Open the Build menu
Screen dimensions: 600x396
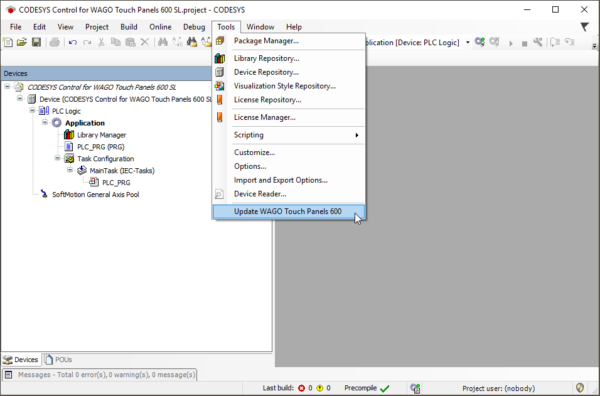tap(129, 27)
